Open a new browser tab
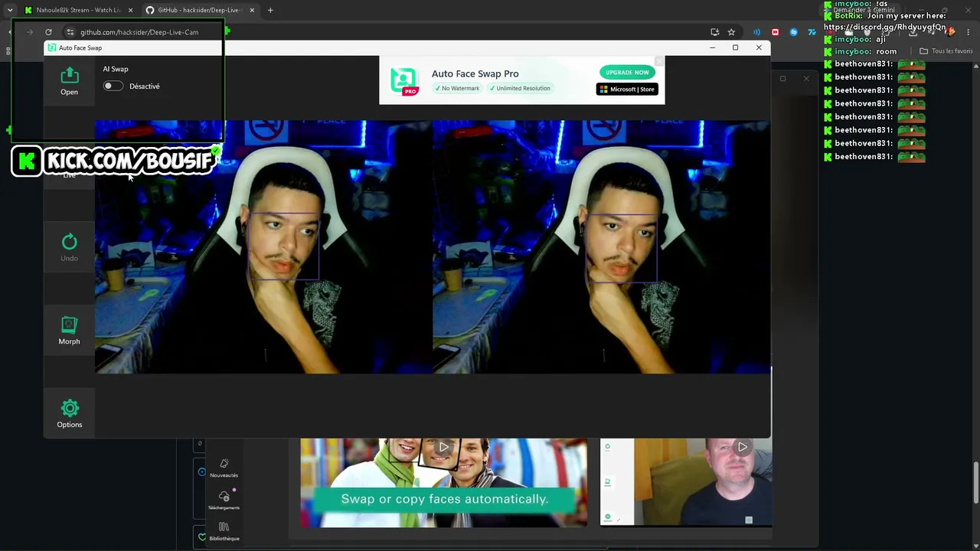The width and height of the screenshot is (980, 551). (x=270, y=10)
